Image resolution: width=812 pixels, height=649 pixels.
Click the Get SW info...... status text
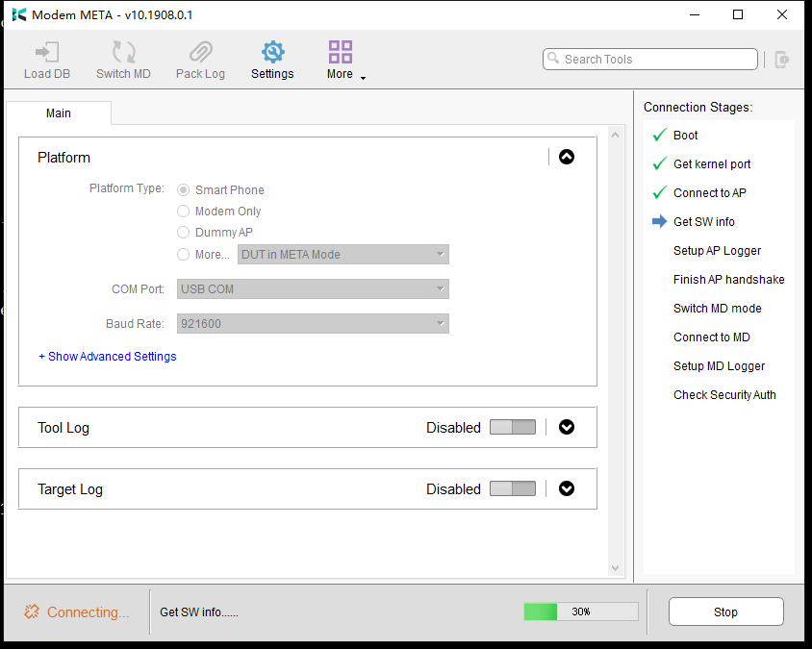click(199, 612)
